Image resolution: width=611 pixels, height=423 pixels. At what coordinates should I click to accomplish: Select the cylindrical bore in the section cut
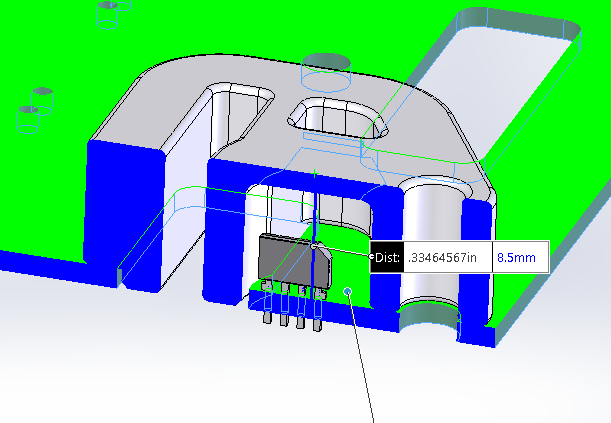click(432, 240)
